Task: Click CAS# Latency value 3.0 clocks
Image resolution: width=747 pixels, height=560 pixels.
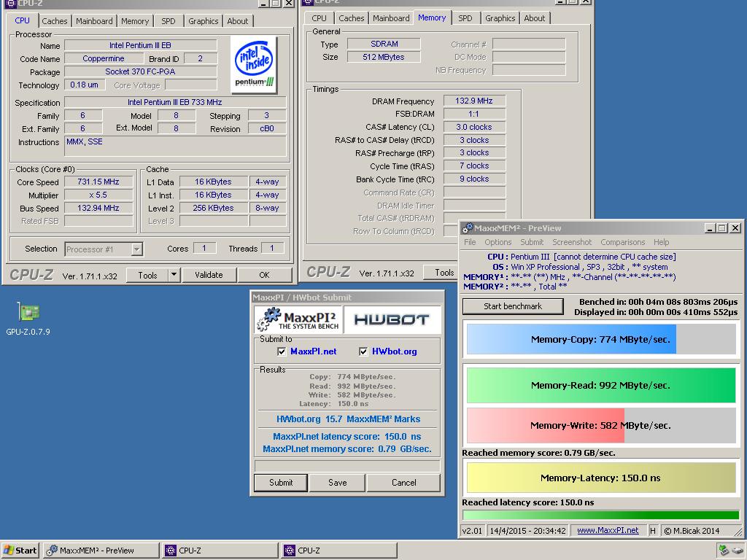Action: [474, 127]
